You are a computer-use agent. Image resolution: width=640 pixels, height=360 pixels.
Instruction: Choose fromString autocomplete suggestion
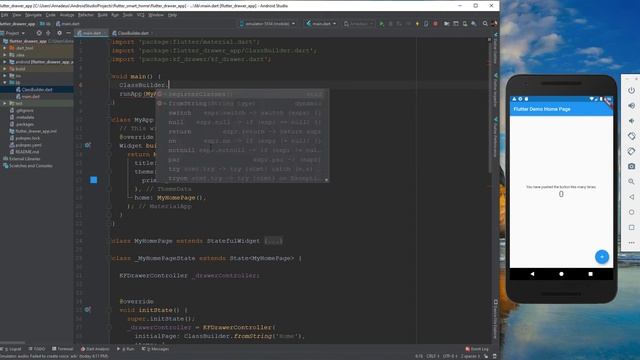[242, 104]
